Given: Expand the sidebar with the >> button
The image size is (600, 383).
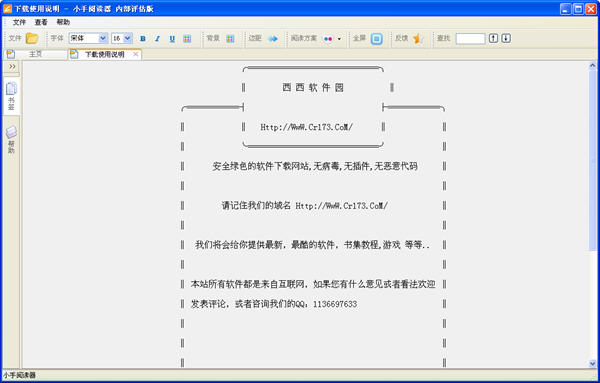Looking at the screenshot, I should (x=12, y=67).
